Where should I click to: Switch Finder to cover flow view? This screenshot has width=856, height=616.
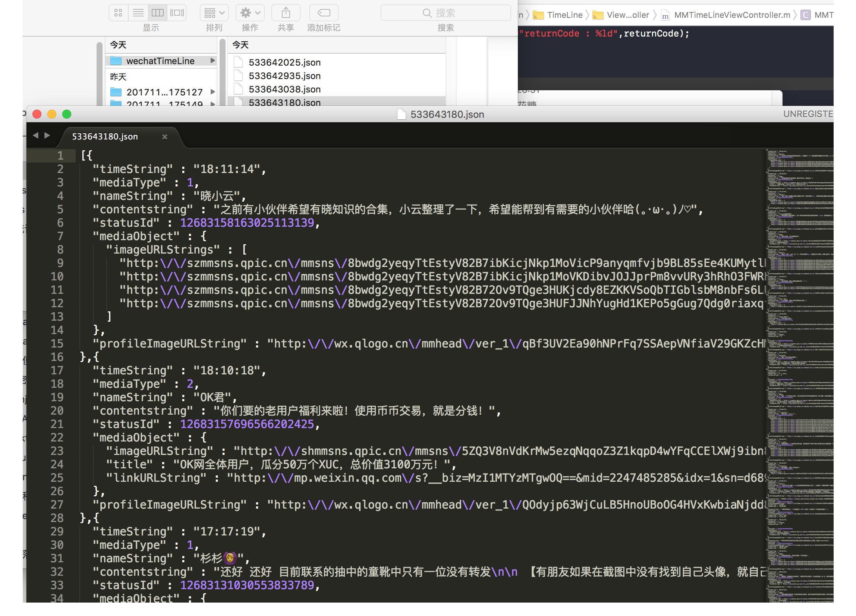tap(177, 13)
